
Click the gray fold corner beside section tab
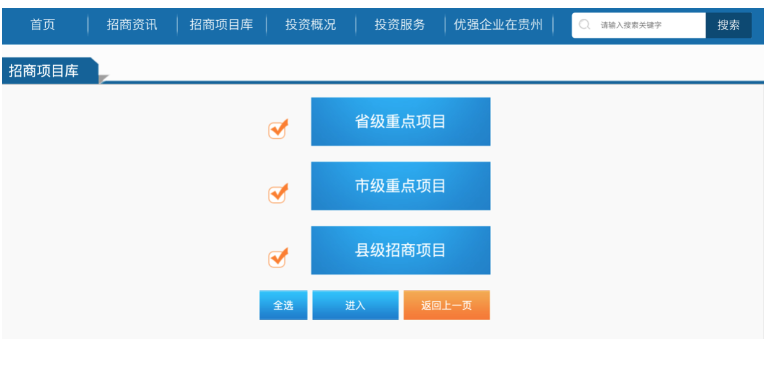(x=103, y=79)
